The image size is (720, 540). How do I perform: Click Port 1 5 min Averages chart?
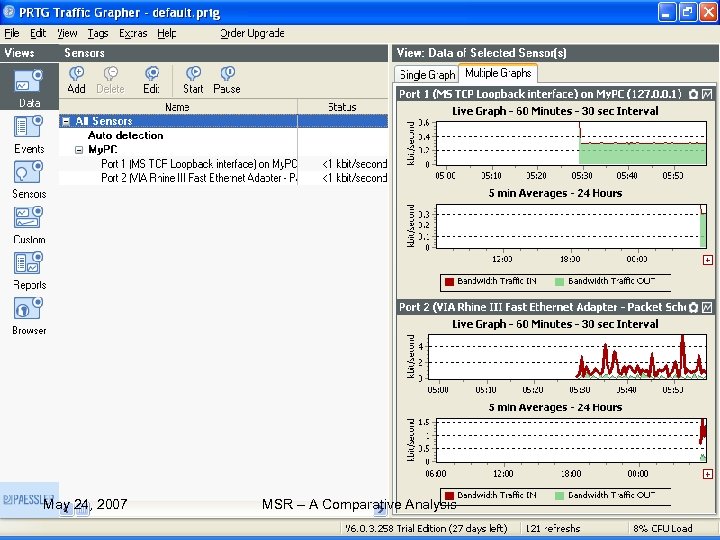571,226
